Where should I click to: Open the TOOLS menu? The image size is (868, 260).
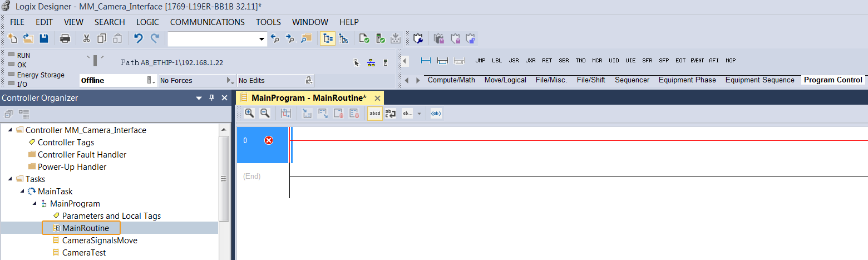[x=268, y=22]
